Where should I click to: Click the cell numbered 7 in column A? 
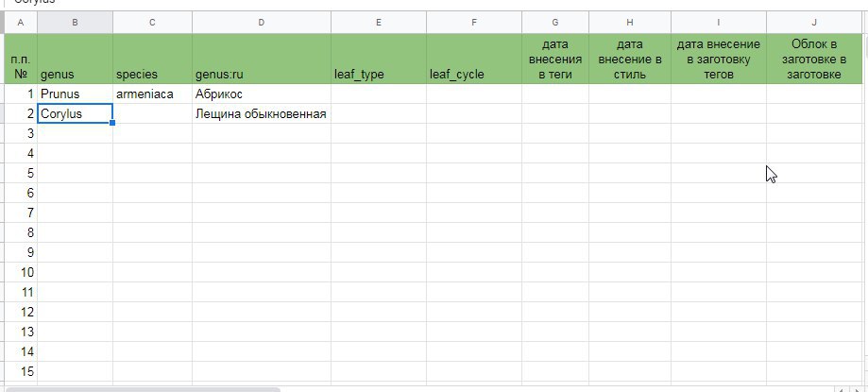coord(21,213)
